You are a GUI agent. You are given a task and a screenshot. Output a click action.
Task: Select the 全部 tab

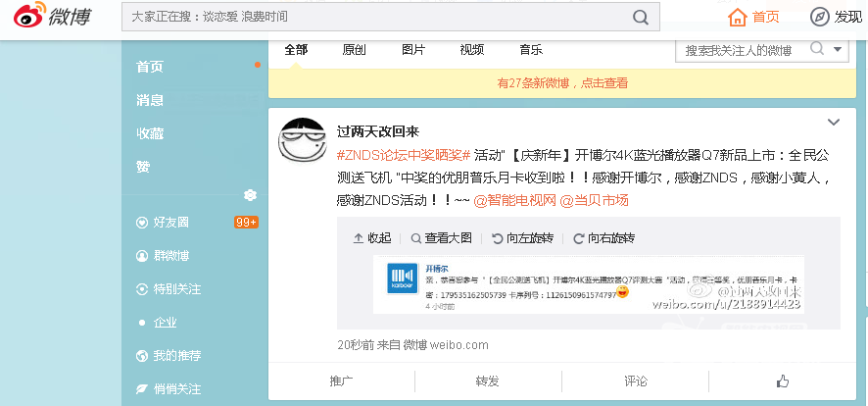coord(296,50)
